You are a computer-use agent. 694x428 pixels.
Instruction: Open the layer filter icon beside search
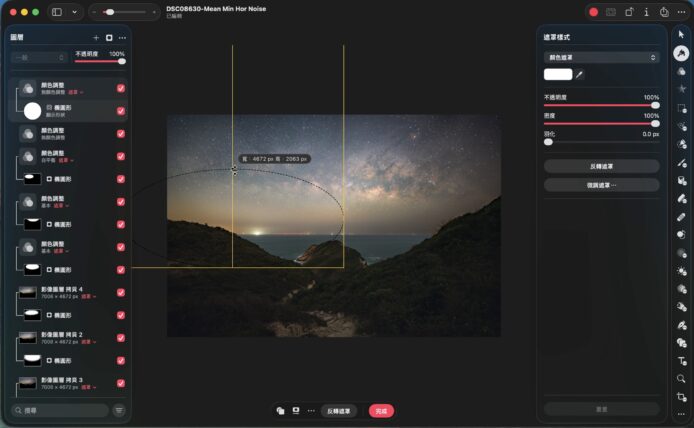pos(119,410)
